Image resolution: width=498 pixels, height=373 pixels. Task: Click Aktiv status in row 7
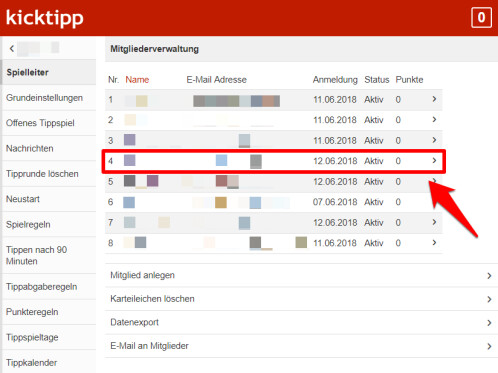(x=374, y=223)
